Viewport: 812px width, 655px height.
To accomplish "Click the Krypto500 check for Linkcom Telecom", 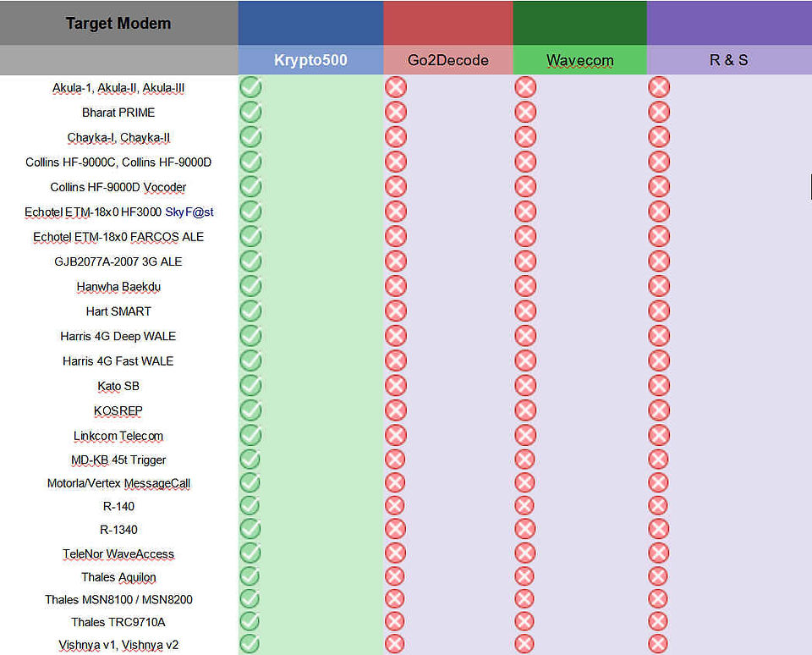I will [250, 435].
